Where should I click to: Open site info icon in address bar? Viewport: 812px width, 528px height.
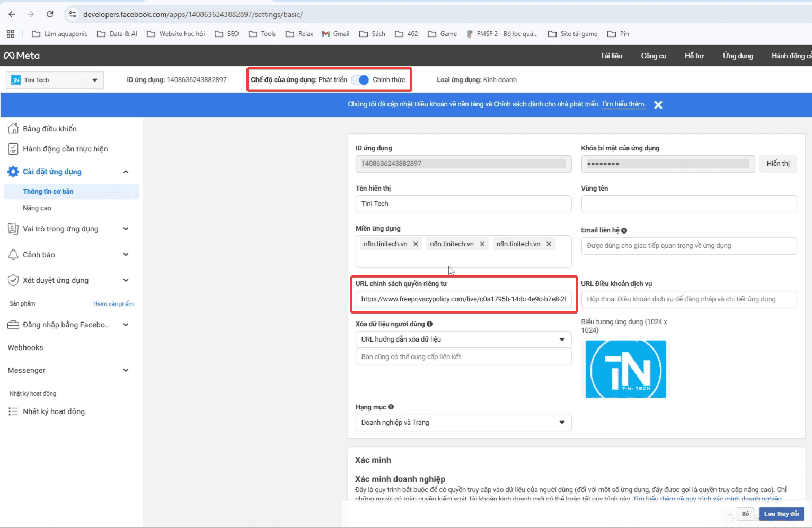click(73, 14)
